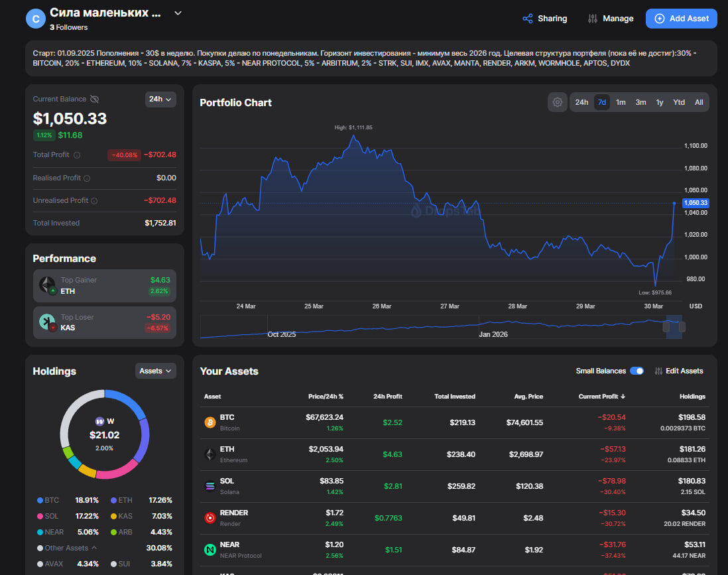
Task: Click the $1,752.81 Total Invested value
Action: click(160, 223)
